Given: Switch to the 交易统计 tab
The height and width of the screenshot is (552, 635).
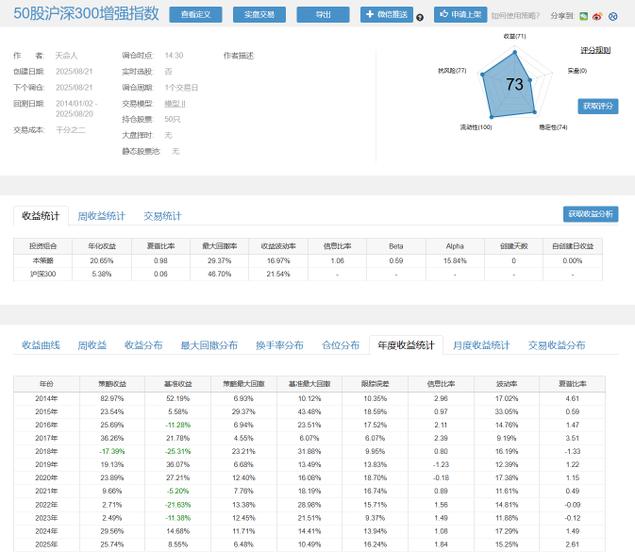Looking at the screenshot, I should 162,215.
